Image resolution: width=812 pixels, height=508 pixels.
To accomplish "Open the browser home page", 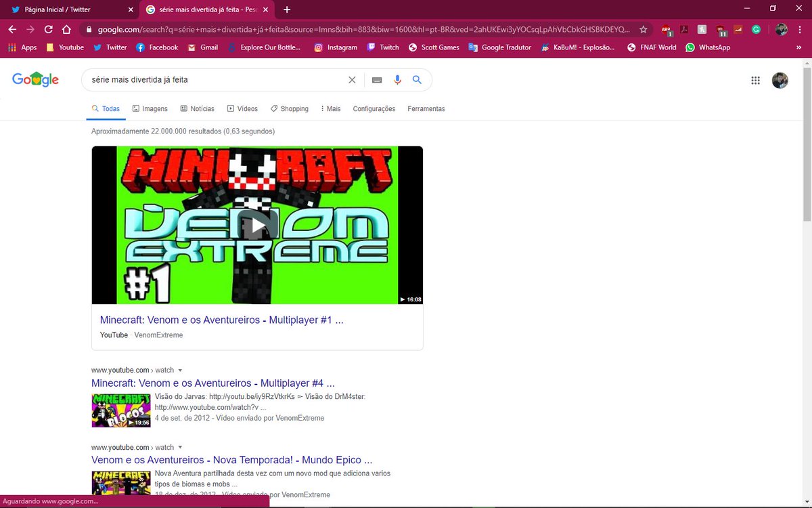I will 66,29.
